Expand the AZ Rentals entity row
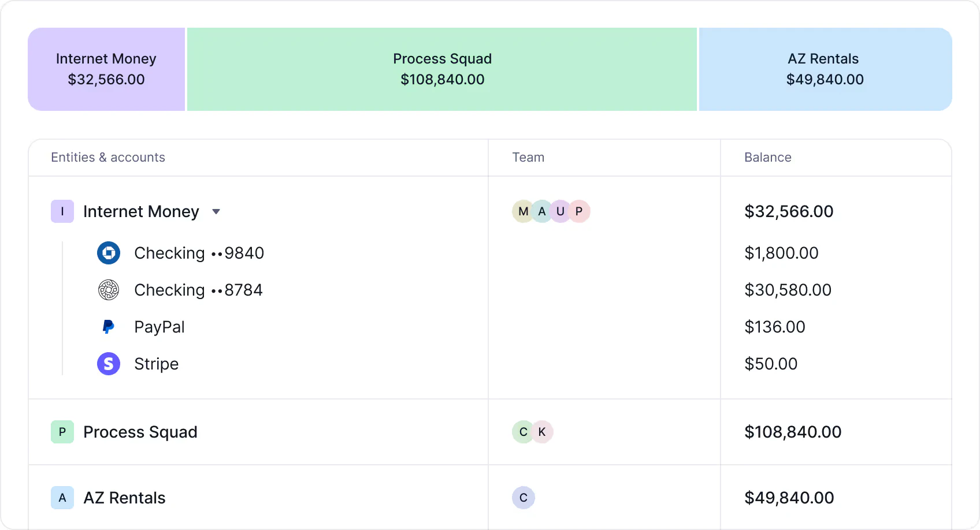Viewport: 980px width, 530px height. click(x=124, y=497)
